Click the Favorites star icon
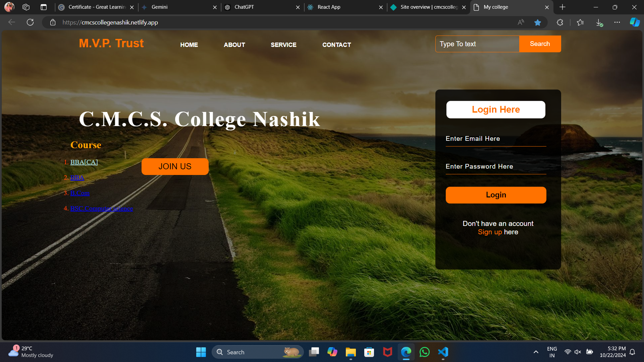 pos(538,22)
